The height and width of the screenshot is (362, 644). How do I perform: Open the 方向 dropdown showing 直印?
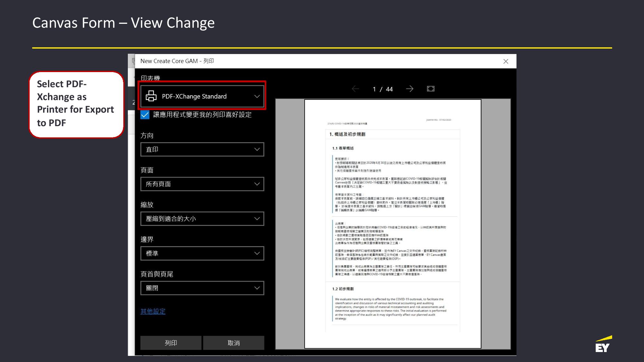(x=202, y=149)
